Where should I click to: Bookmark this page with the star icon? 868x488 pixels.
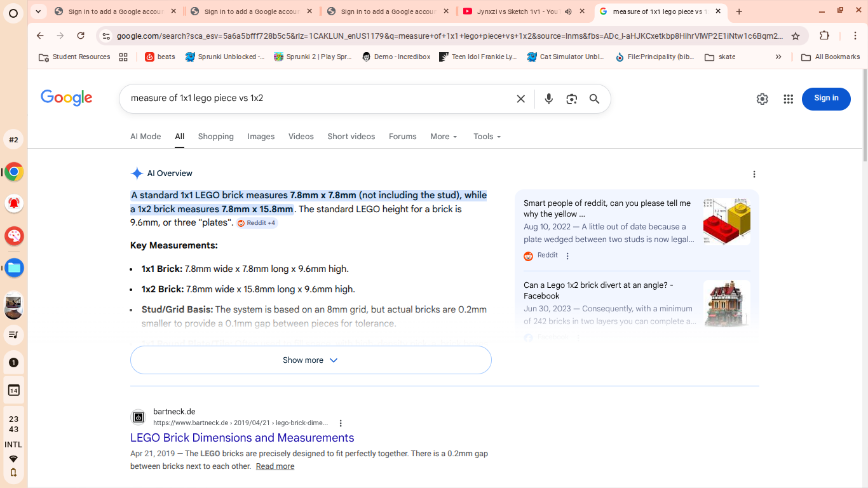(796, 36)
